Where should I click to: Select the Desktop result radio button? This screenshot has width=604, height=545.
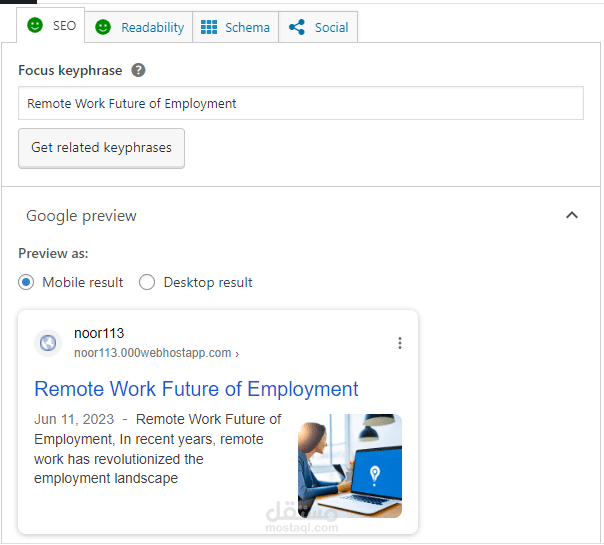(x=147, y=282)
